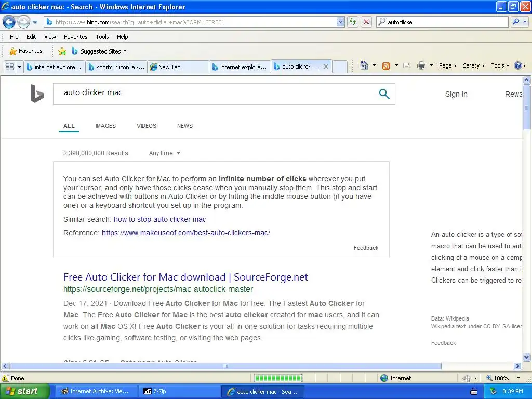Open recent pages dropdown next to navigation arrows
Viewport: 532px width, 399px height.
(35, 22)
